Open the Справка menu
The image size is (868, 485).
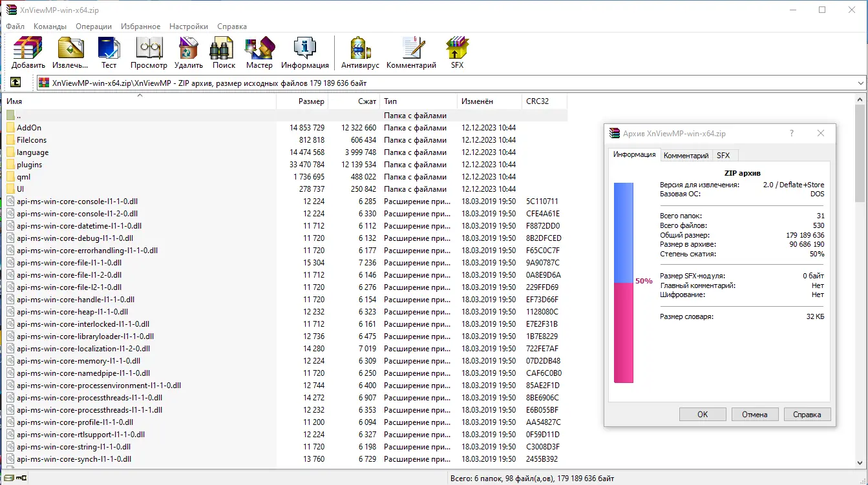point(232,26)
